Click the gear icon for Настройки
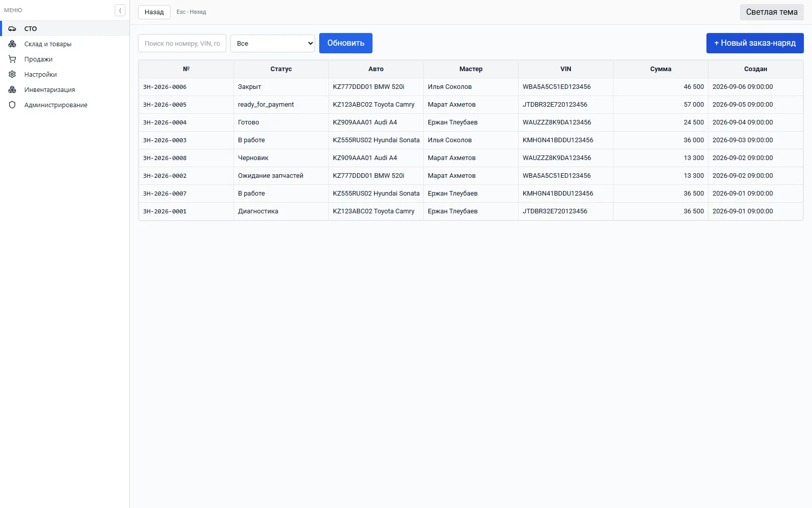Screen dimensions: 812x508 coord(12,74)
